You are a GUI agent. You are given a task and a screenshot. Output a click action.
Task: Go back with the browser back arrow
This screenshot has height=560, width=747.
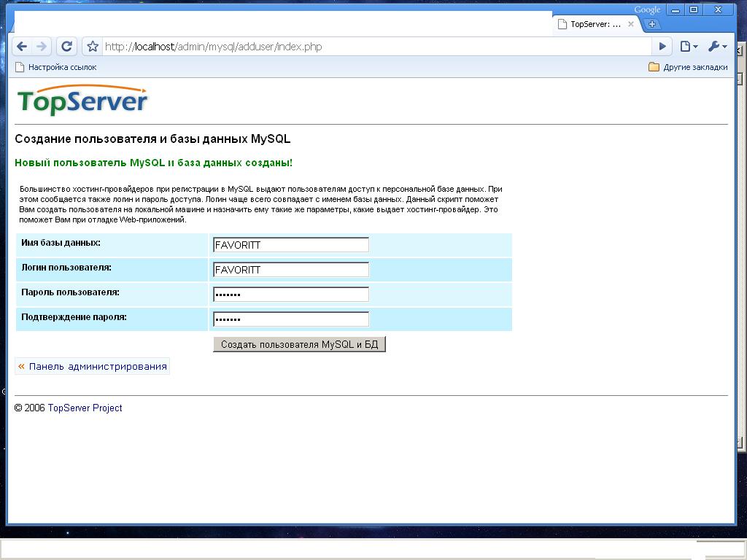tap(22, 46)
